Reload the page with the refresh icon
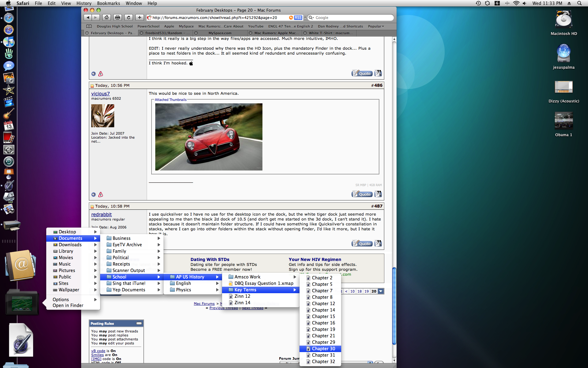588x368 pixels. [x=129, y=17]
